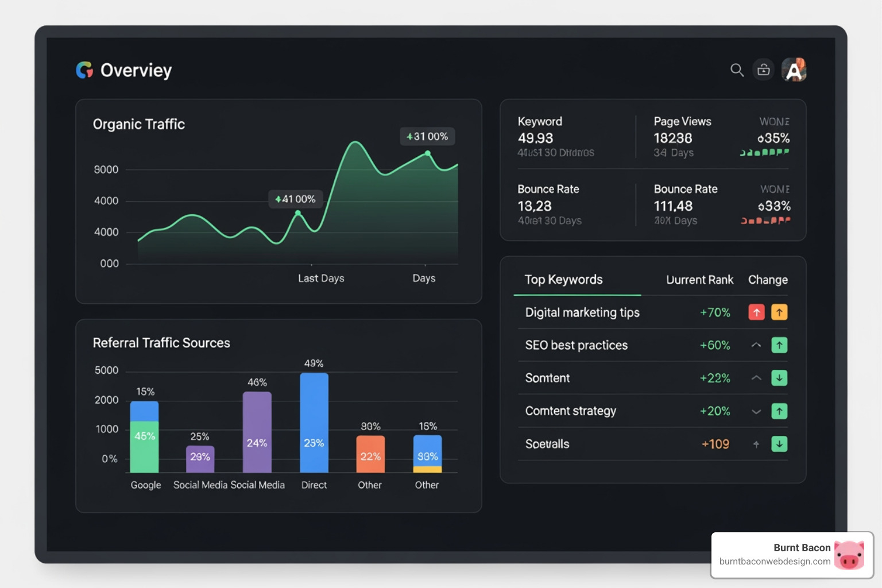Click the +70% rank value
The width and height of the screenshot is (882, 588).
715,312
